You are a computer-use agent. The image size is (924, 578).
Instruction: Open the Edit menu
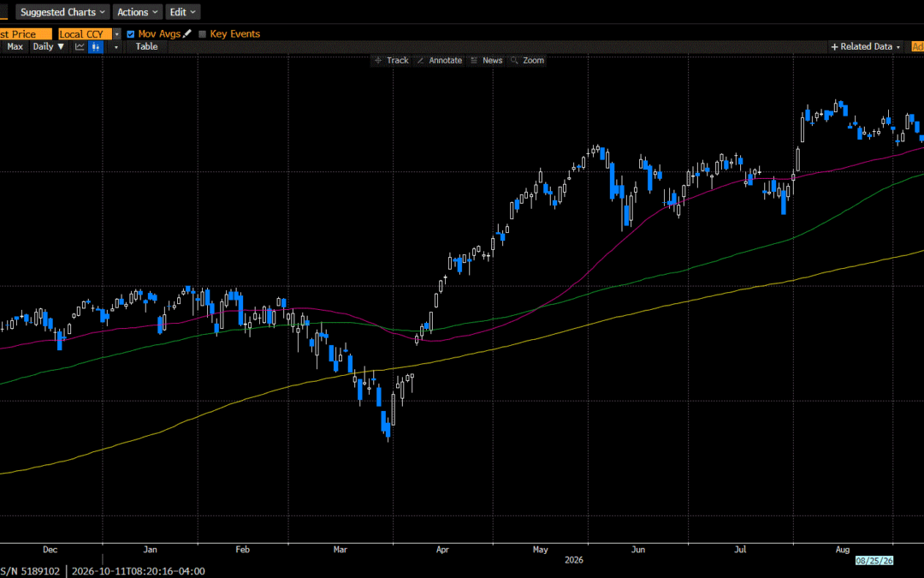(x=183, y=12)
